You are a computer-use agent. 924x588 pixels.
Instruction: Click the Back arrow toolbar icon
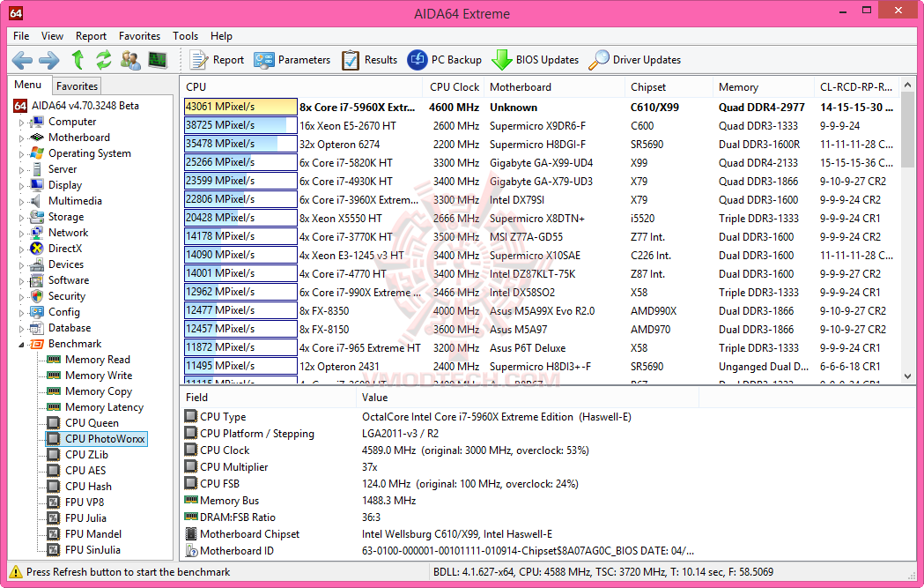22,60
